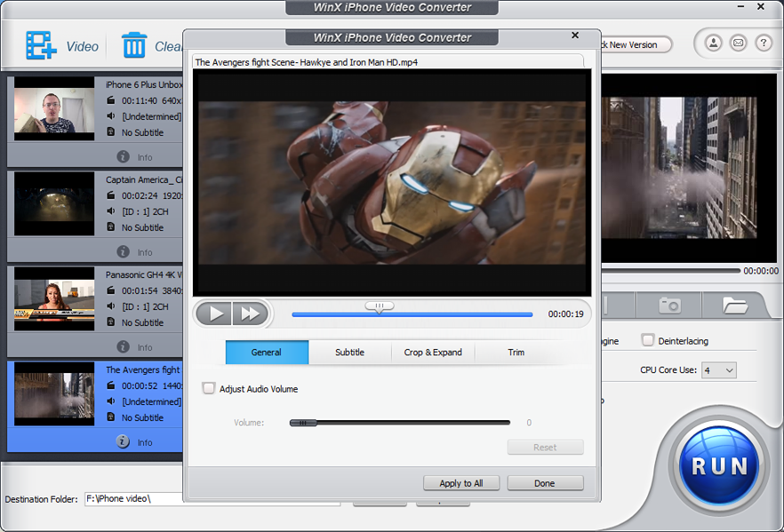Screen dimensions: 784x532
Task: Select the Panasonic GH4 4K video thumbnail
Action: pos(54,298)
